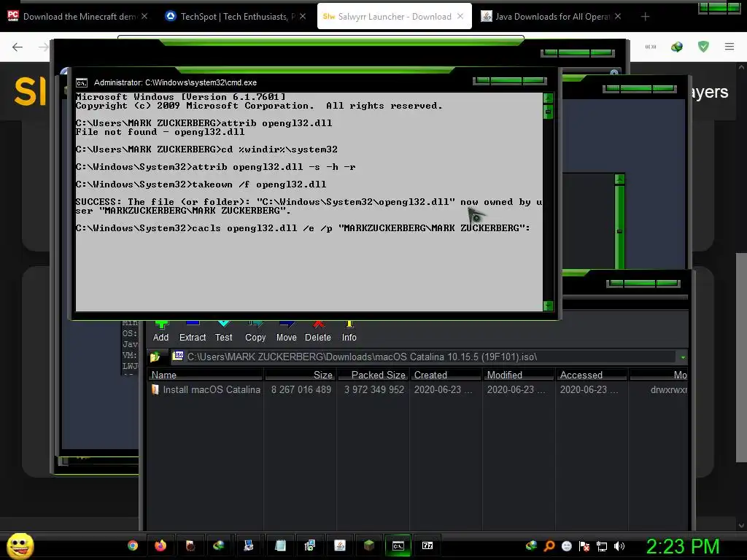Open Chrome from the taskbar

coord(133,545)
